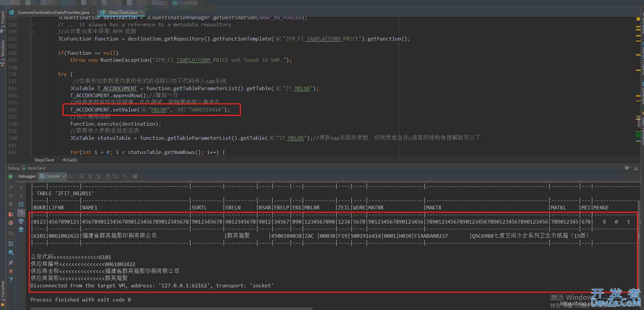The width and height of the screenshot is (644, 310).
Task: Open the 1: Project tool window
Action: 3,22
